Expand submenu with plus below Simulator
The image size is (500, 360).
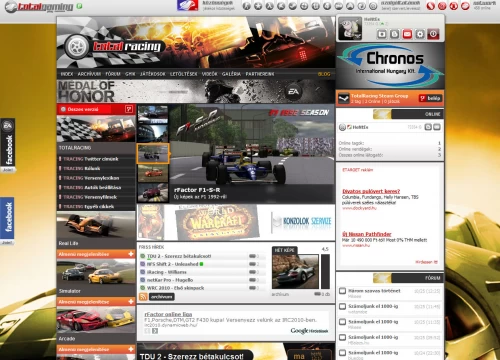[x=130, y=302]
